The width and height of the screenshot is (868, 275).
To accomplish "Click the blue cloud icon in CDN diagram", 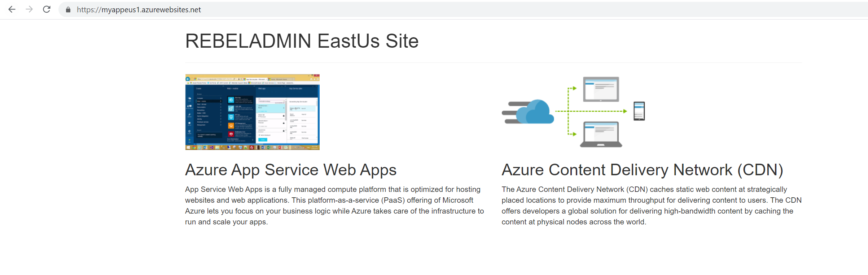I will [535, 112].
